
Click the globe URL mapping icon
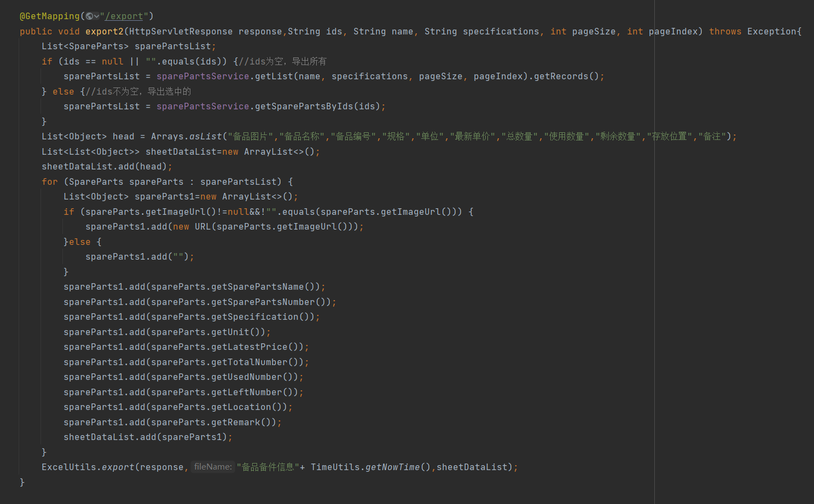click(89, 16)
